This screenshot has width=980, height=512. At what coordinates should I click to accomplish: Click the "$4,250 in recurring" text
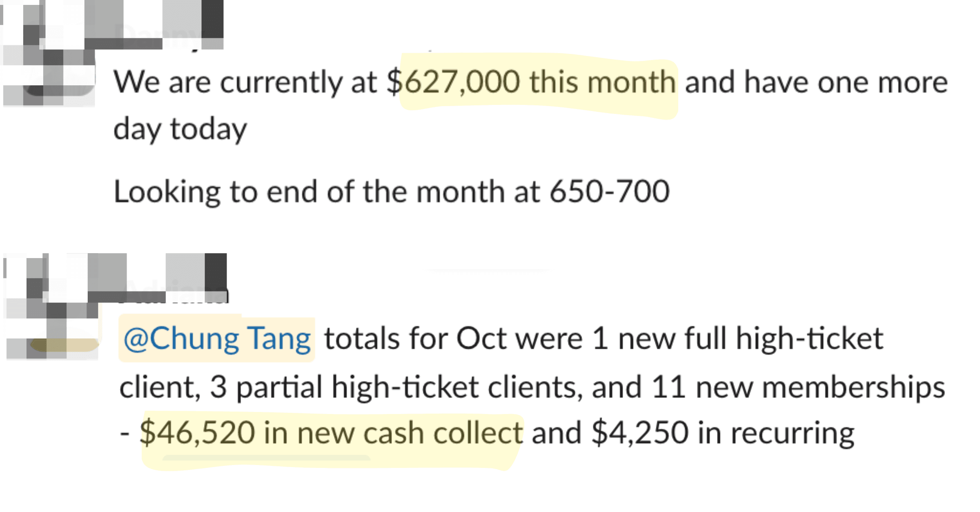pyautogui.click(x=722, y=433)
